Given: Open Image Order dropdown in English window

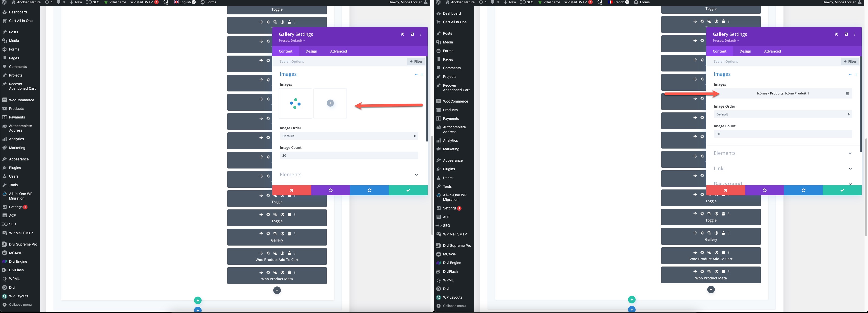Looking at the screenshot, I should [349, 136].
